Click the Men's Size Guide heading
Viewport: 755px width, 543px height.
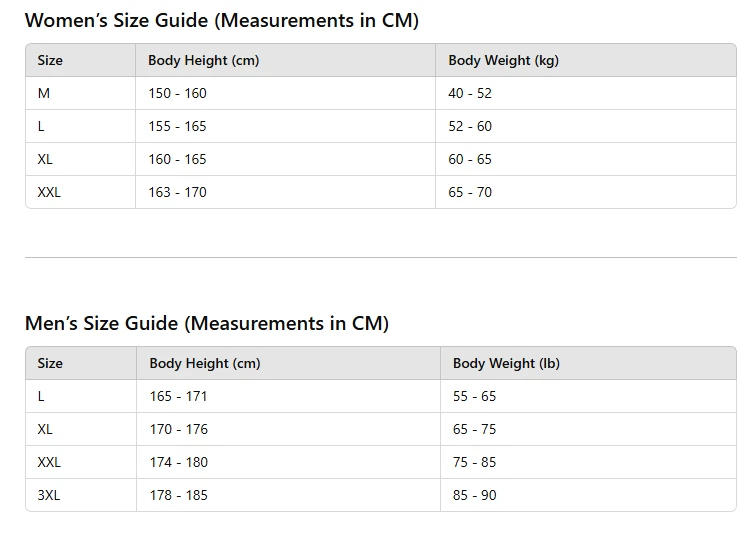coord(206,323)
